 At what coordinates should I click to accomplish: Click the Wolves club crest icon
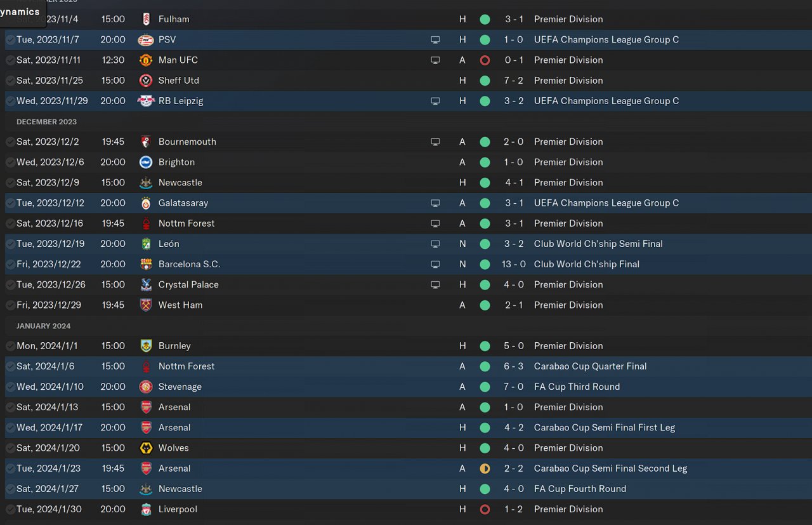(x=146, y=448)
